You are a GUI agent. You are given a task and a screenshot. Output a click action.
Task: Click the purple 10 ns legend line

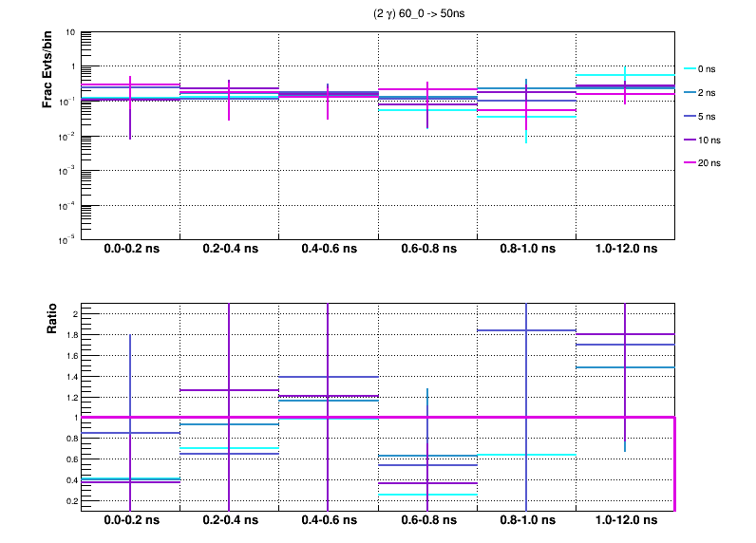click(x=690, y=140)
